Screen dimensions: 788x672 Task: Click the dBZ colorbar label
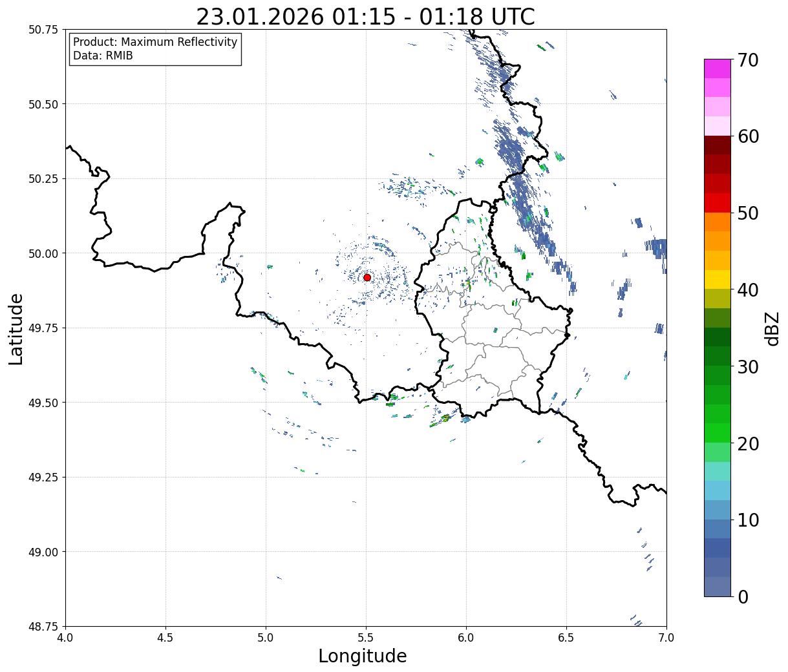coord(772,328)
